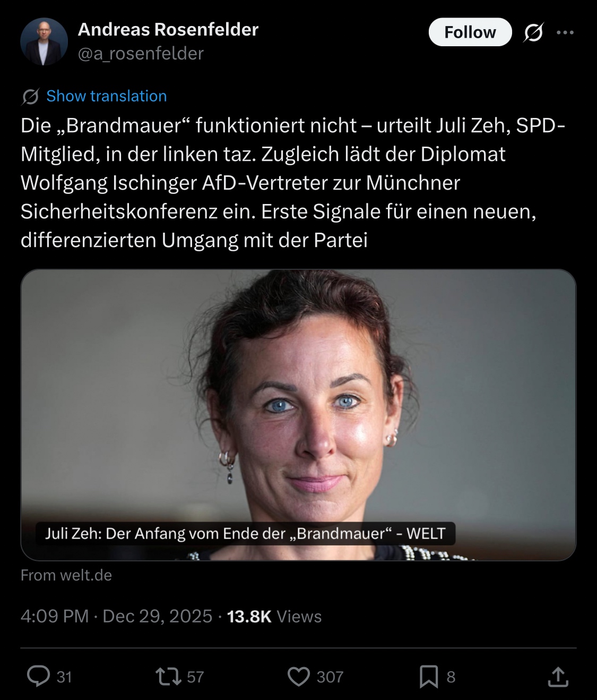Share the post via the upload icon

click(x=558, y=677)
